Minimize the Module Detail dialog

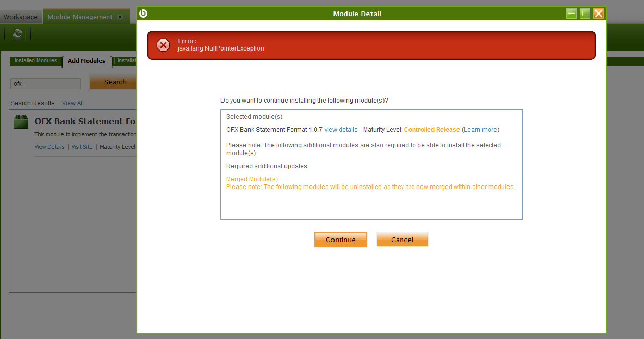tap(572, 14)
